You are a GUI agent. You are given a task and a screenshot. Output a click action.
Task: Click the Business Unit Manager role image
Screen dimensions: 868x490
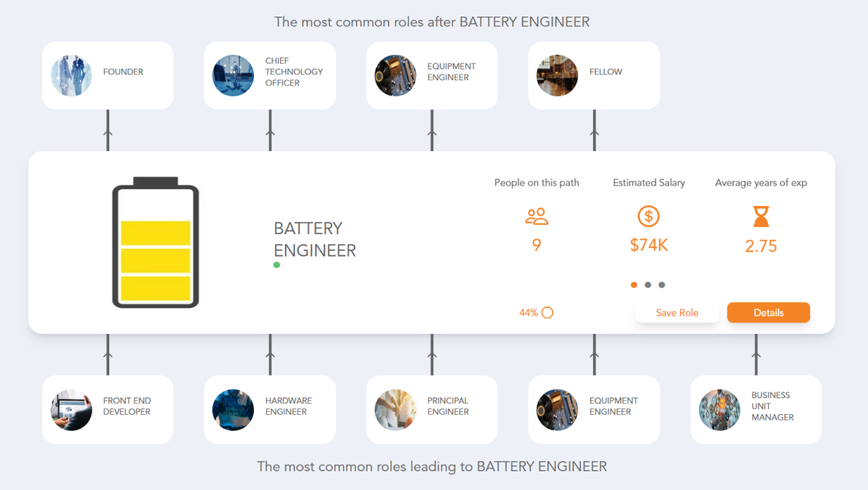pyautogui.click(x=719, y=410)
